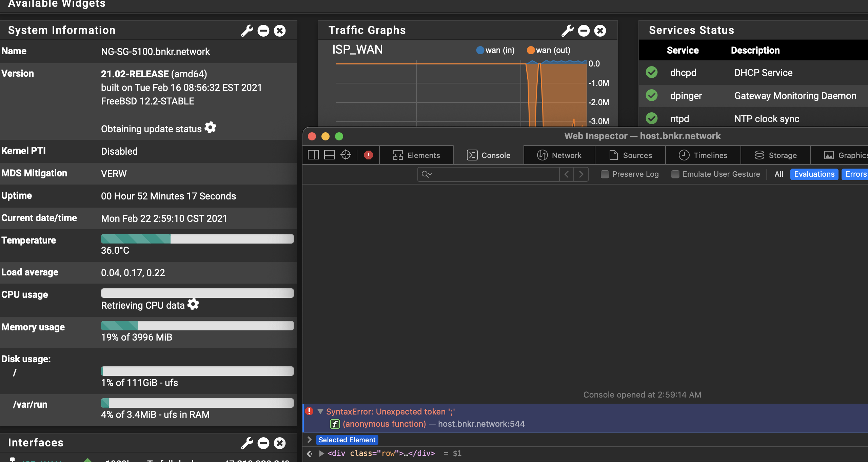Remove the Interfaces widget
Screen dimensions: 868x462
[280, 443]
